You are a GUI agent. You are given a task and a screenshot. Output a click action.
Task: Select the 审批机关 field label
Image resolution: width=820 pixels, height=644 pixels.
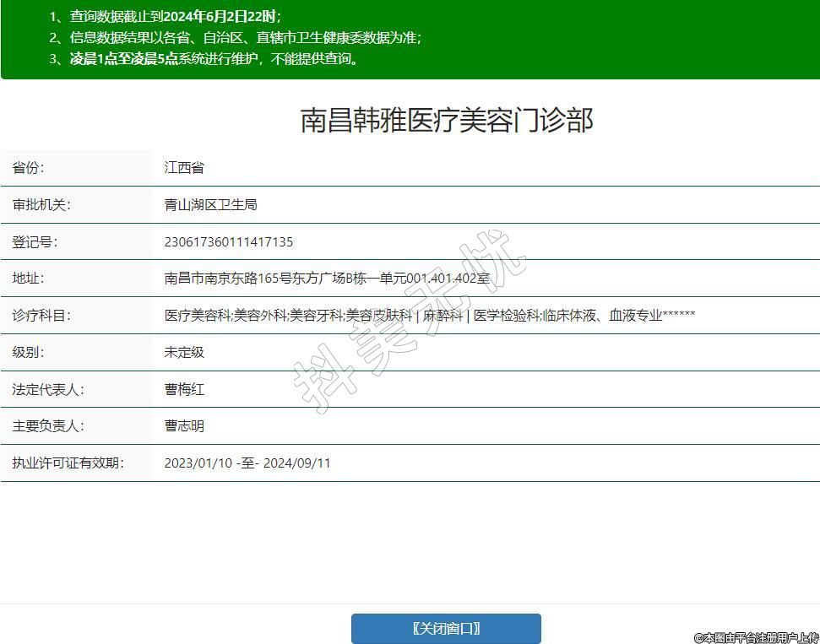coord(41,205)
